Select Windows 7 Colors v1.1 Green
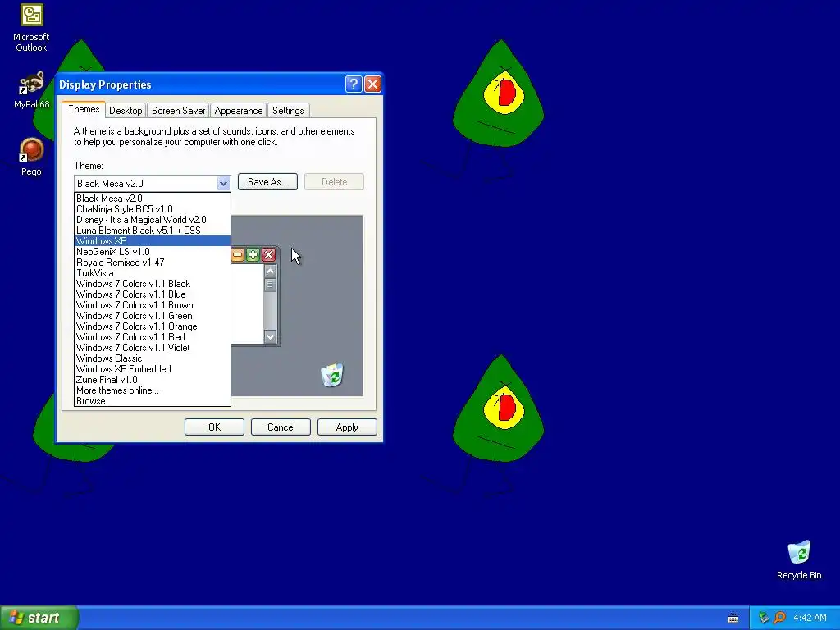The height and width of the screenshot is (630, 840). 152,316
